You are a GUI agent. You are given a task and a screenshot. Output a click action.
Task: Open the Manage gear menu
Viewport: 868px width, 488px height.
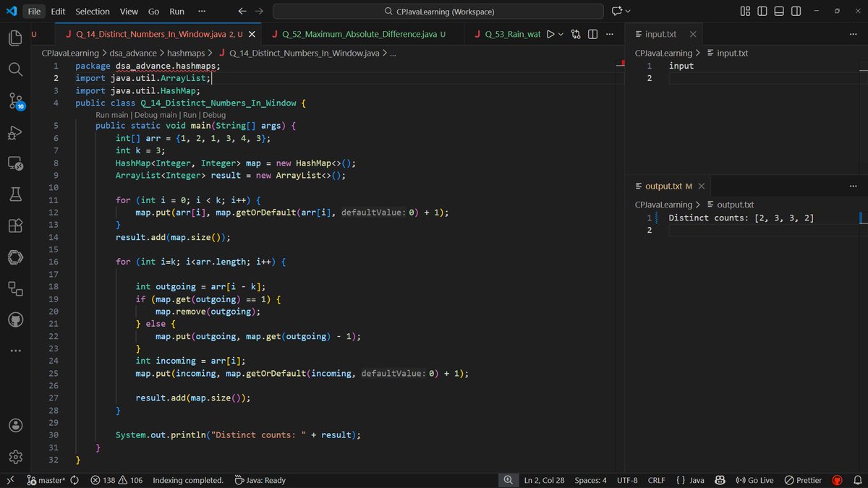pyautogui.click(x=16, y=456)
